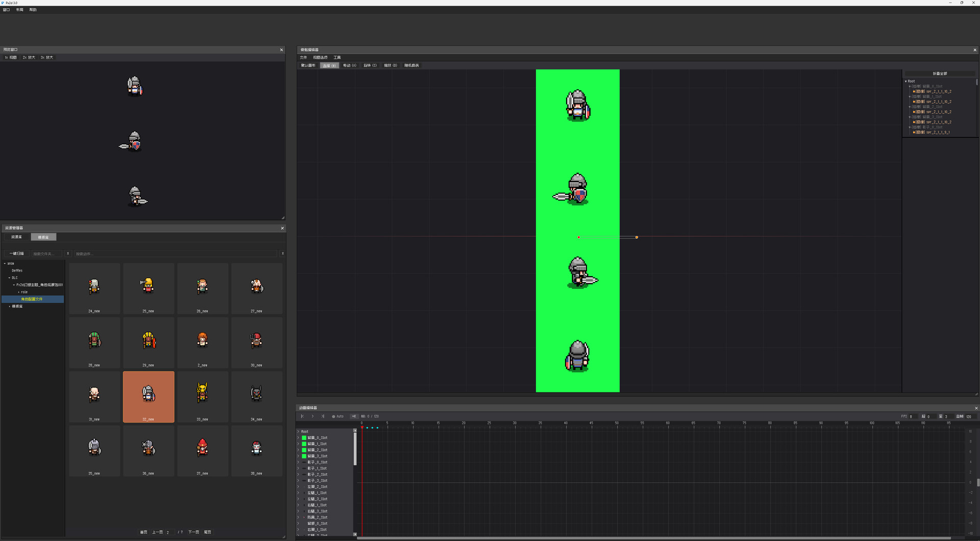Screen dimensions: 980x541
Task: Jump to last frame in animation editor
Action: click(323, 416)
